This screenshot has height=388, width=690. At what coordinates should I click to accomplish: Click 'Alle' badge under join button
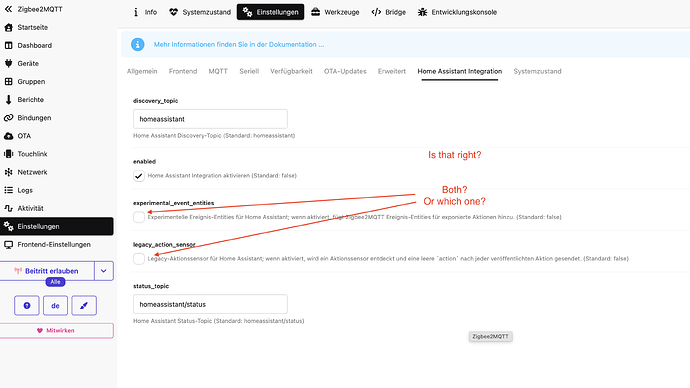pos(55,282)
